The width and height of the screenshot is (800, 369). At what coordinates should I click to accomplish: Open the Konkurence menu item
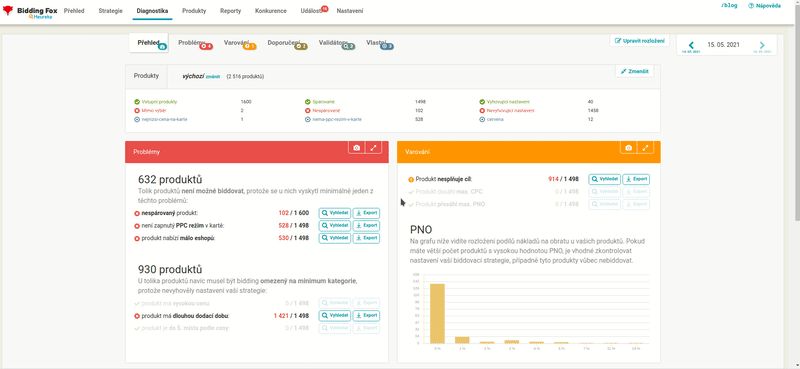(270, 11)
